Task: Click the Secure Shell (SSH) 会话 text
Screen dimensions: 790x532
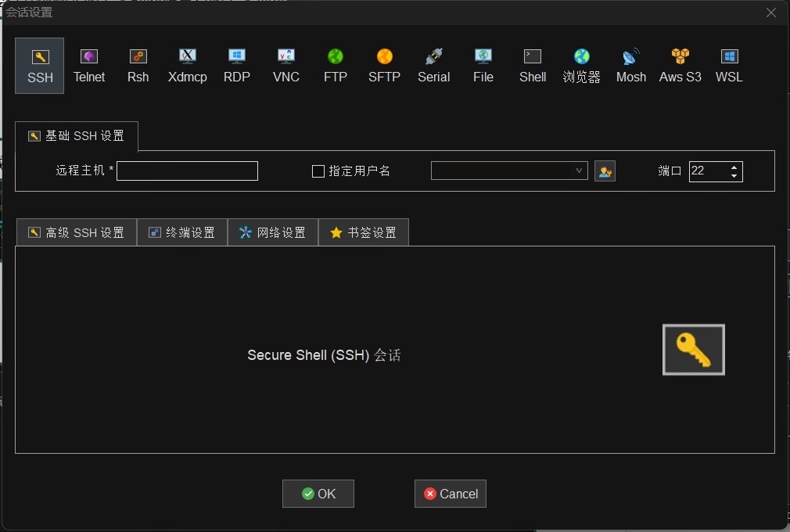Action: coord(324,355)
